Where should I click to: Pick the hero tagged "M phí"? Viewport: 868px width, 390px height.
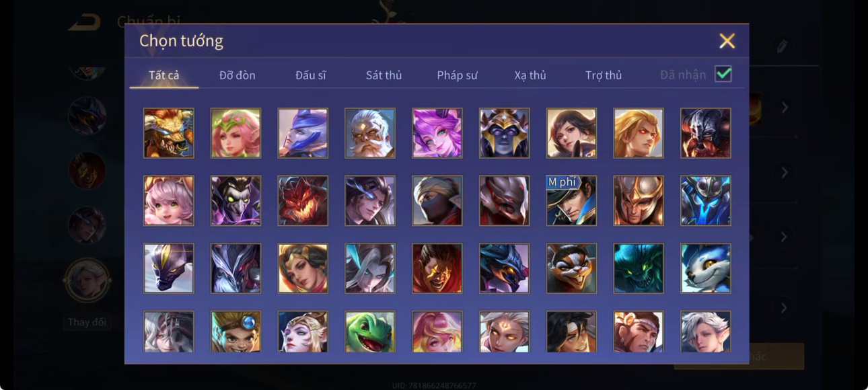pyautogui.click(x=571, y=201)
